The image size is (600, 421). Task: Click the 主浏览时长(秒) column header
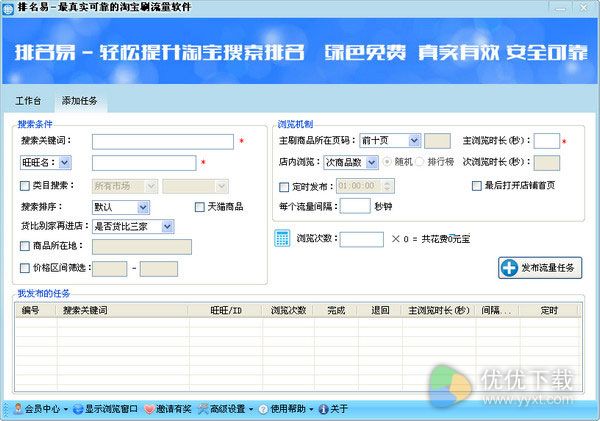[439, 310]
